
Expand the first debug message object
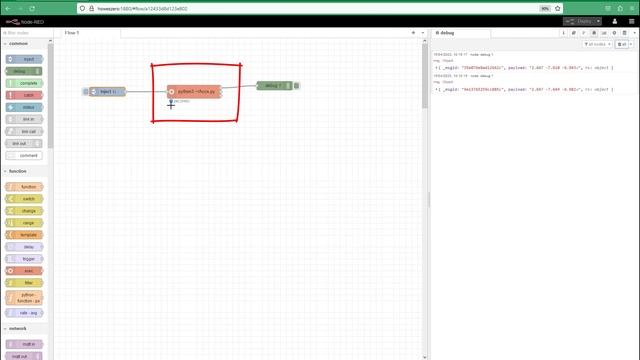(x=436, y=68)
